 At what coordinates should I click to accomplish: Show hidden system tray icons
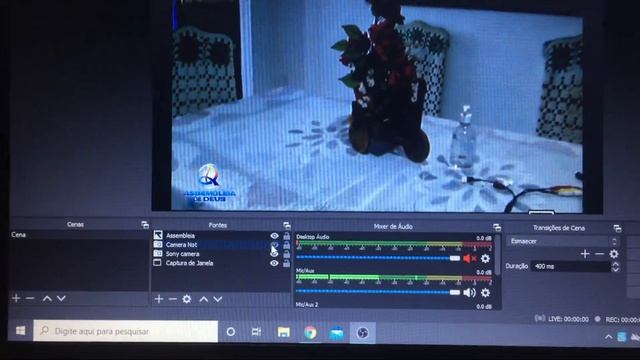point(609,337)
